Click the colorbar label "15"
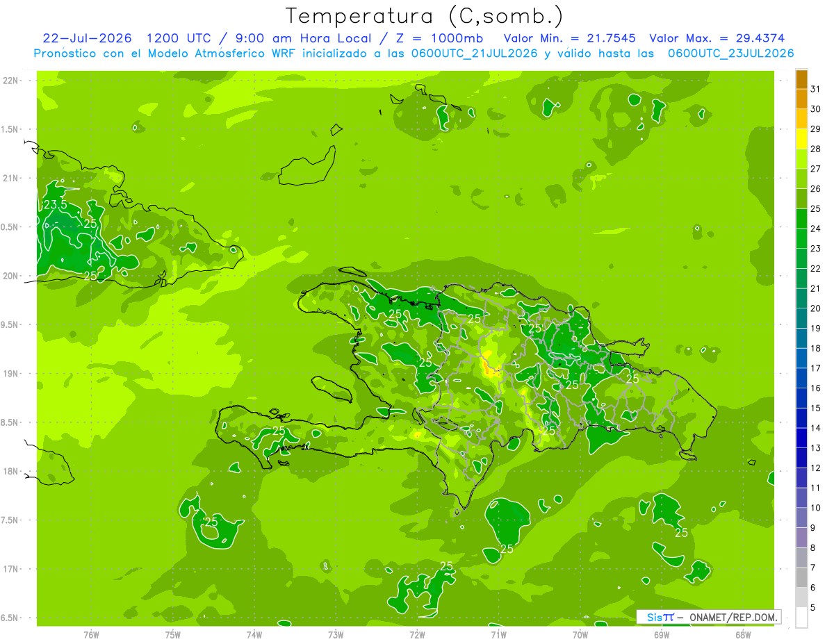Viewport: 834px width, 644px height. 816,408
